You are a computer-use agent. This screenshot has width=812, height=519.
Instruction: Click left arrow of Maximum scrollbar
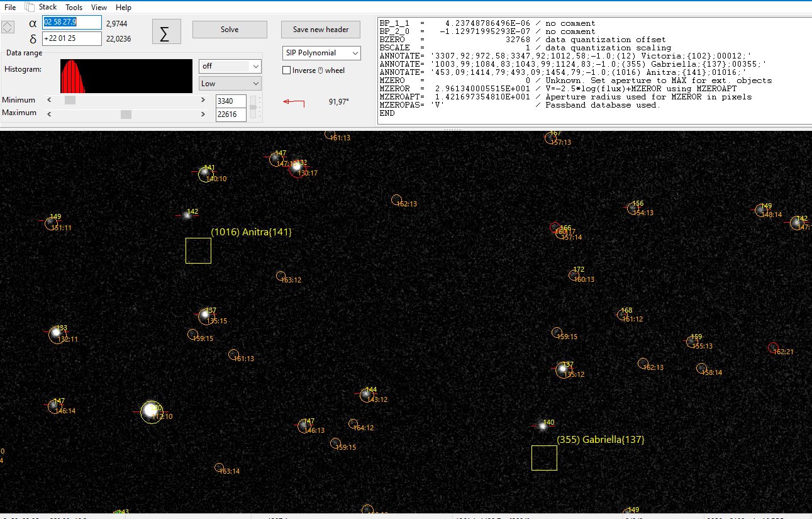point(49,114)
